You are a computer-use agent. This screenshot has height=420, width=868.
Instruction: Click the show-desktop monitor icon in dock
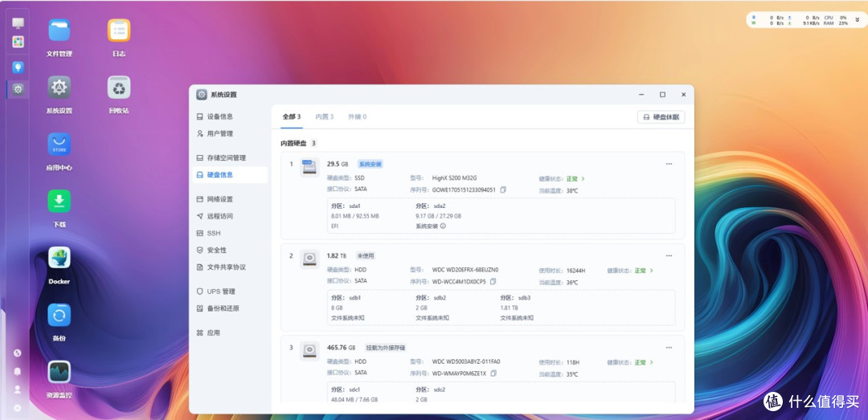18,23
